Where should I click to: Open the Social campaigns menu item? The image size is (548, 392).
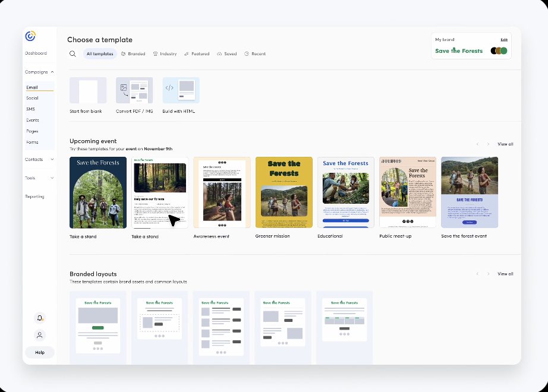click(32, 98)
